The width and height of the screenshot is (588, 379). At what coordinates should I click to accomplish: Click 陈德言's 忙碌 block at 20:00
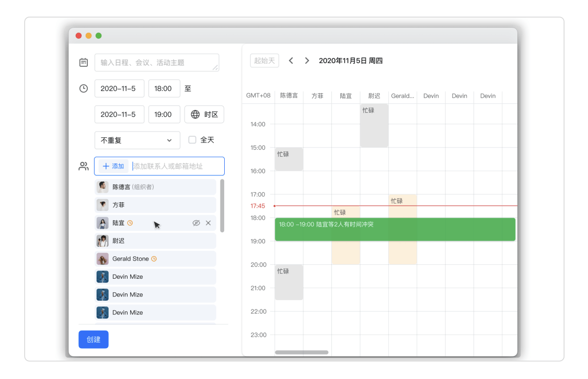[289, 282]
